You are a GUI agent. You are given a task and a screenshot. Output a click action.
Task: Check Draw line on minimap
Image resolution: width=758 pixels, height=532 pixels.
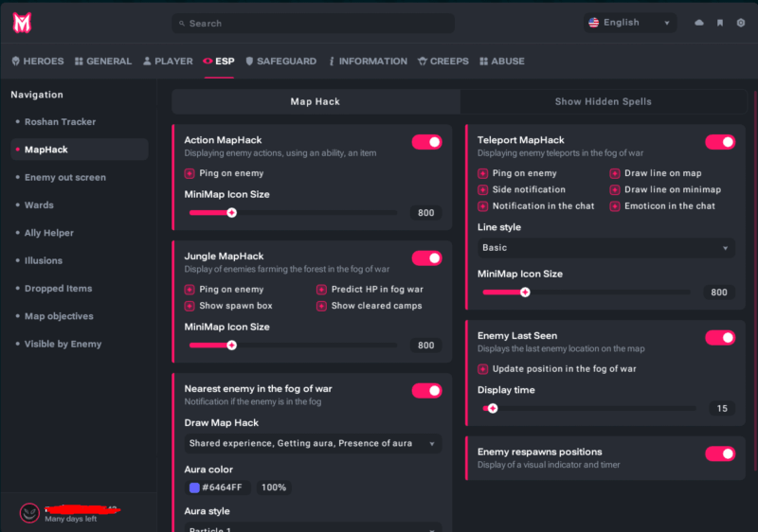click(615, 189)
